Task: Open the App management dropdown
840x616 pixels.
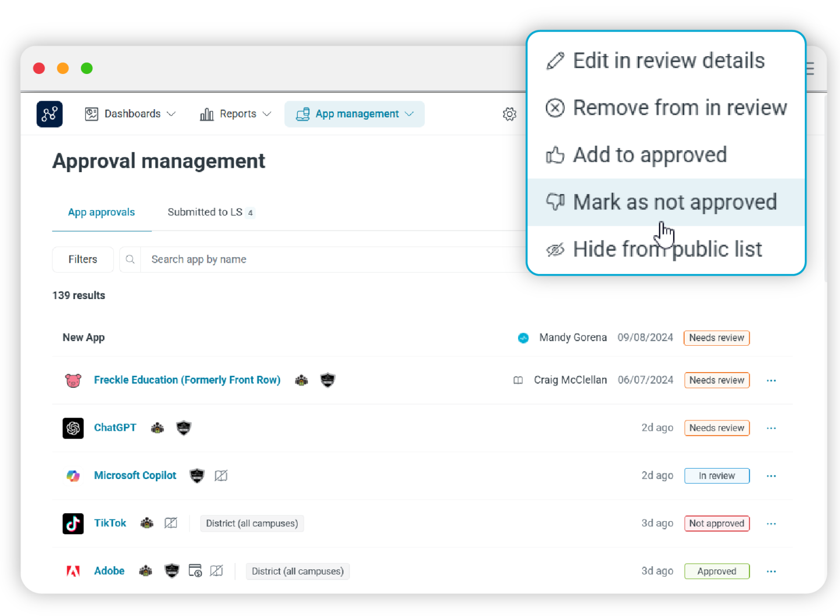Action: (x=355, y=114)
